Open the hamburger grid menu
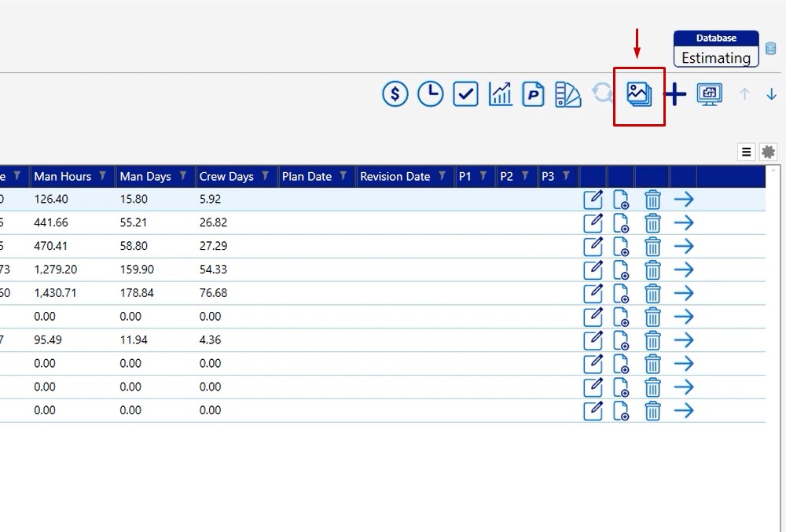 click(747, 152)
